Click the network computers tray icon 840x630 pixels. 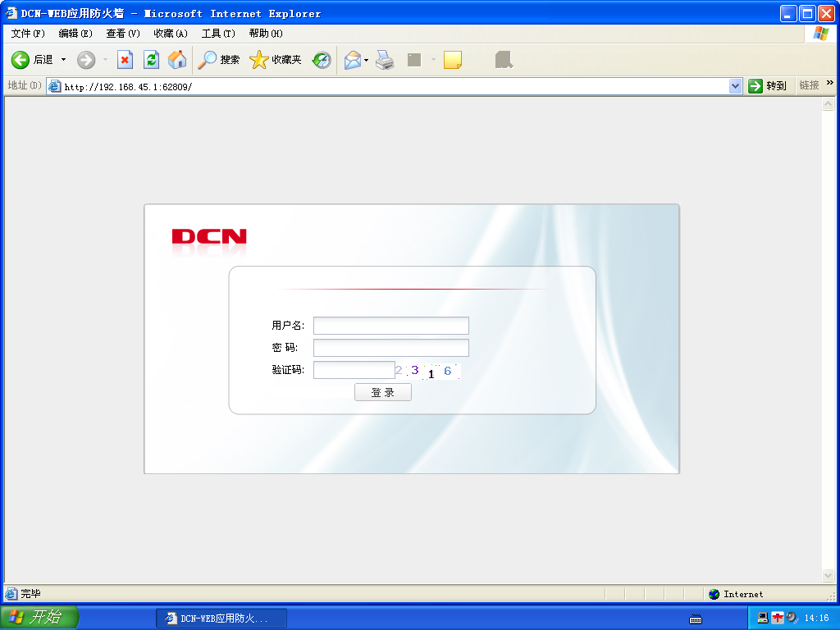tap(763, 618)
